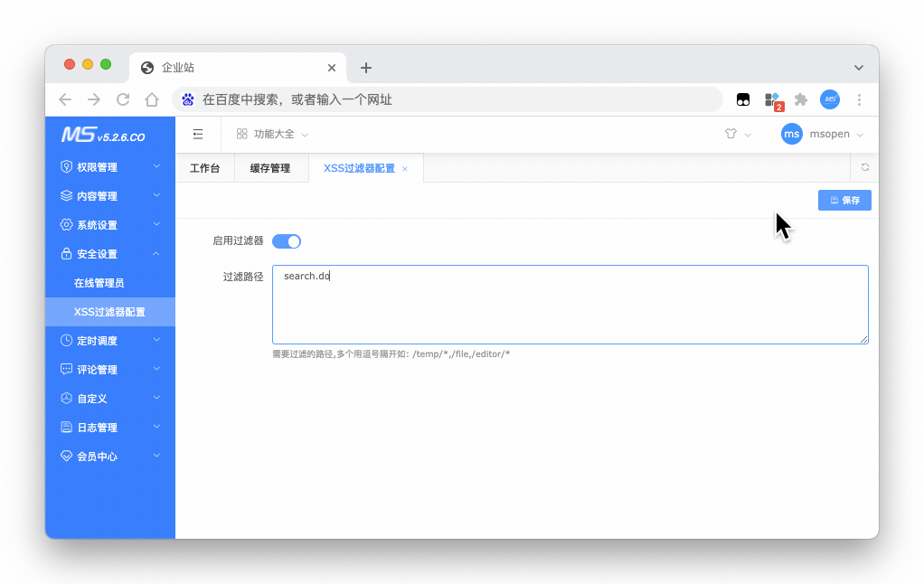
Task: Open the msopen user dropdown
Action: click(823, 134)
